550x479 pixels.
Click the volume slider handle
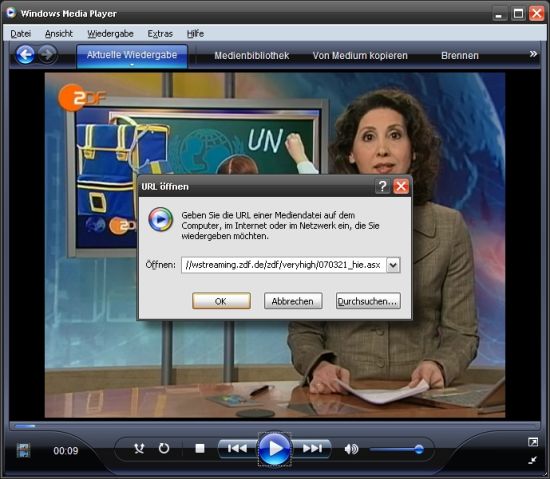coord(419,449)
